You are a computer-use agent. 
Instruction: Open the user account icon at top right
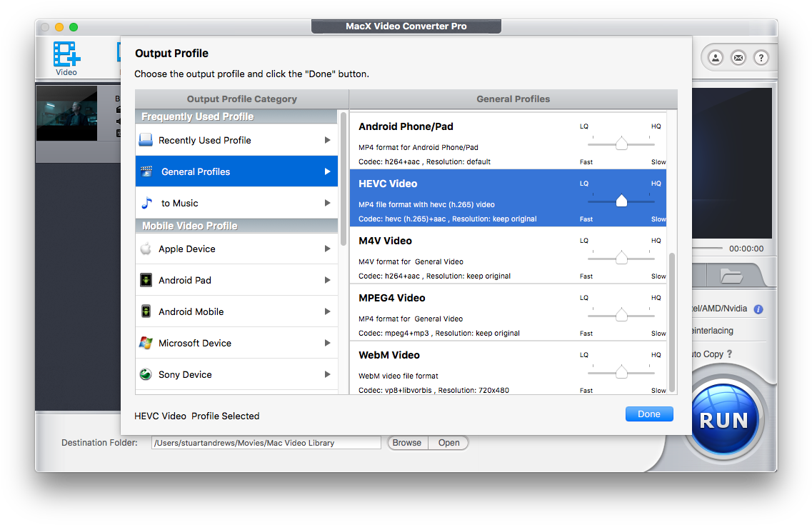(715, 58)
